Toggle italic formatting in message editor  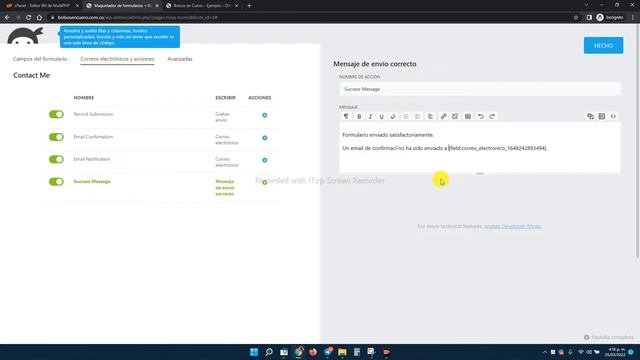coord(370,116)
